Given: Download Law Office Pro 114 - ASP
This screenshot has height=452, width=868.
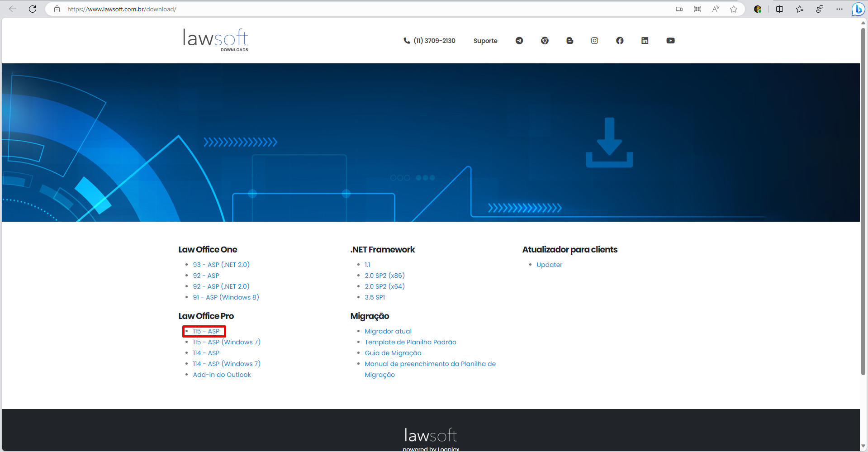Looking at the screenshot, I should click(x=206, y=353).
